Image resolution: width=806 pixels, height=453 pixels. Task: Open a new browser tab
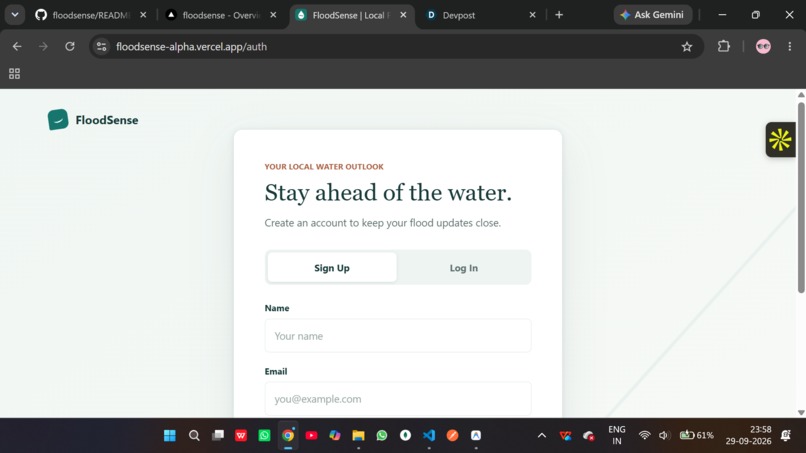pos(559,15)
